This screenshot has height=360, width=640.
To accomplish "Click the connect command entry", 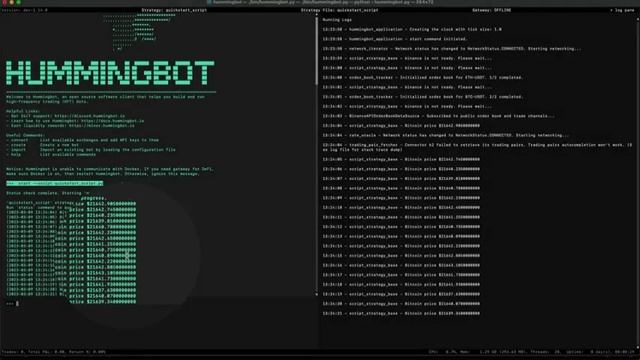I will (82, 140).
